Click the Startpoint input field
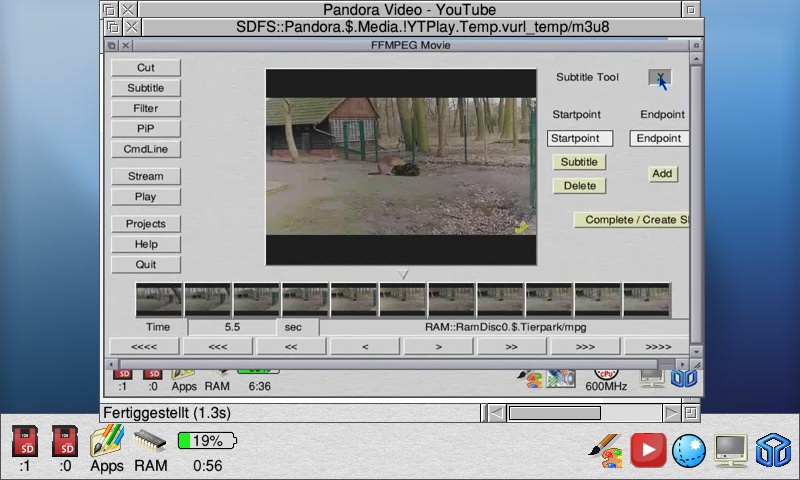This screenshot has width=800, height=480. point(579,139)
